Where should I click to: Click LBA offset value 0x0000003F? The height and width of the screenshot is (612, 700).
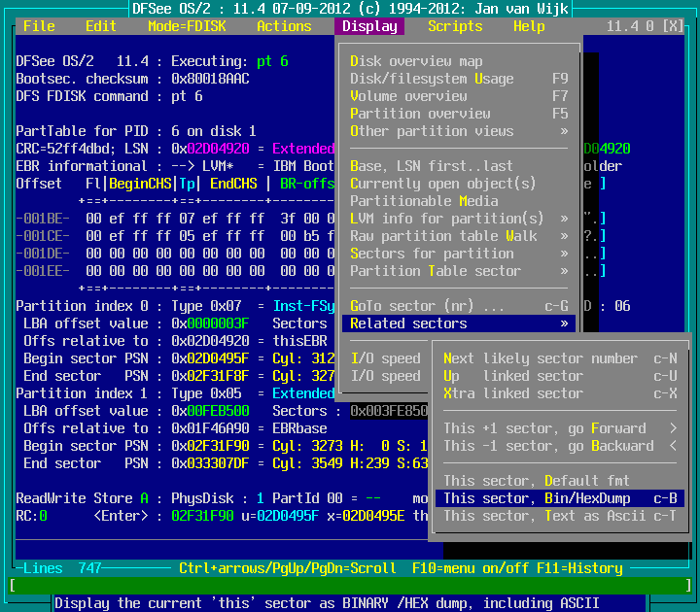coord(210,323)
